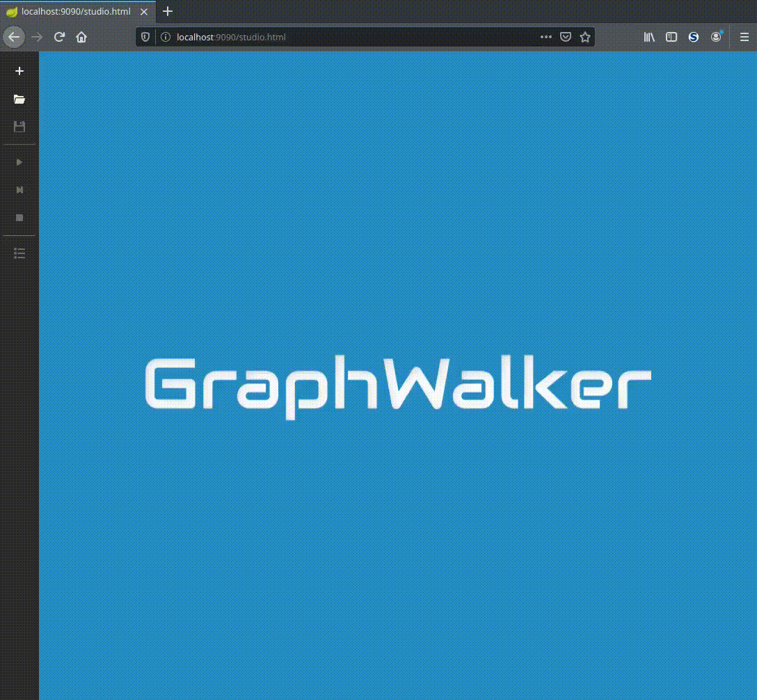This screenshot has height=700, width=757.
Task: Click the browser forward arrow button
Action: click(38, 37)
